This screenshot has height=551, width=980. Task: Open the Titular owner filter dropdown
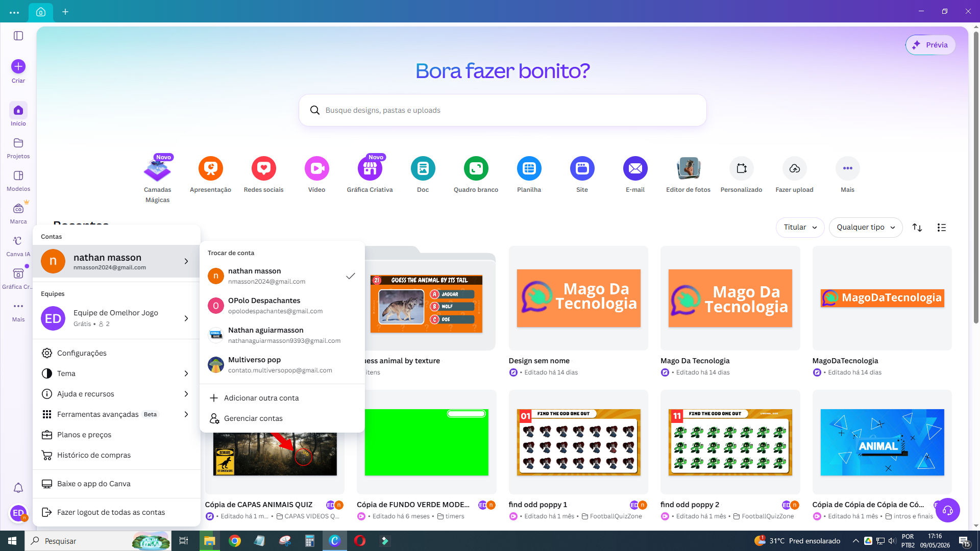click(800, 228)
